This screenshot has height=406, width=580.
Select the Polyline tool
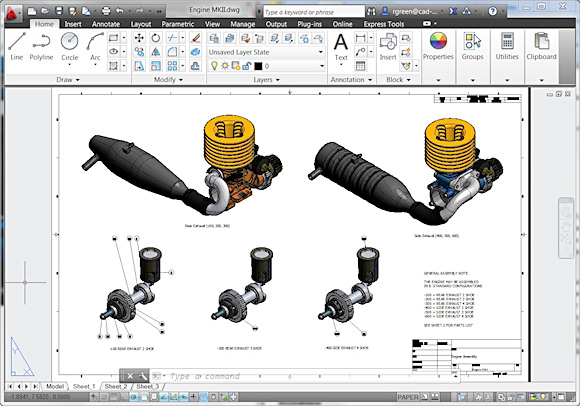coord(41,46)
